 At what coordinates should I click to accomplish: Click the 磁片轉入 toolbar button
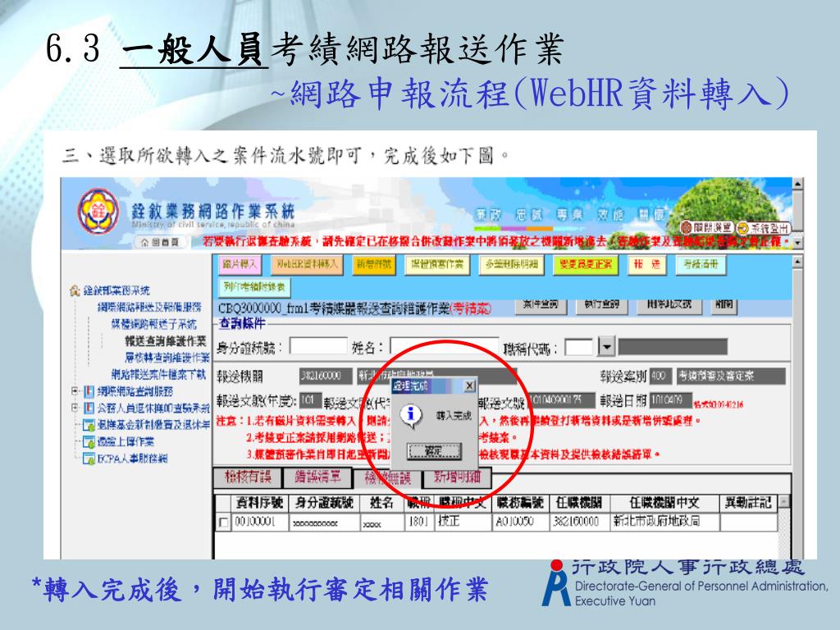click(x=240, y=264)
